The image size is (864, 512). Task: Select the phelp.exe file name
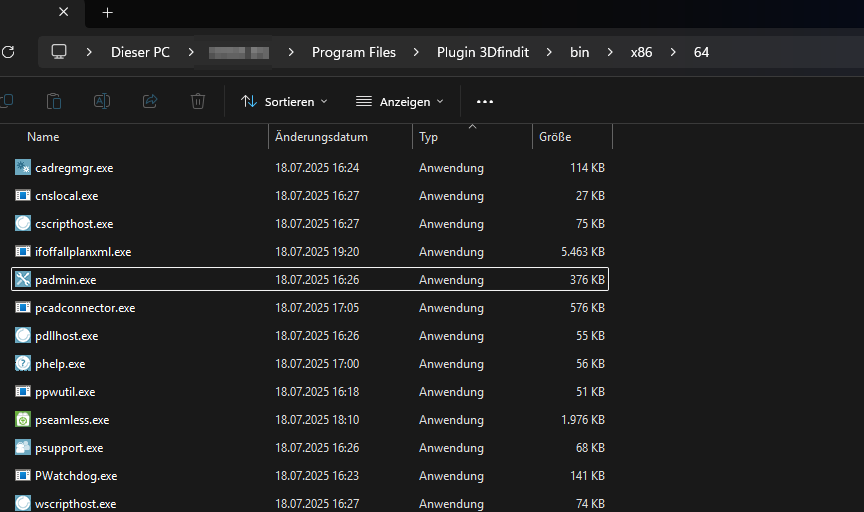[x=60, y=364]
